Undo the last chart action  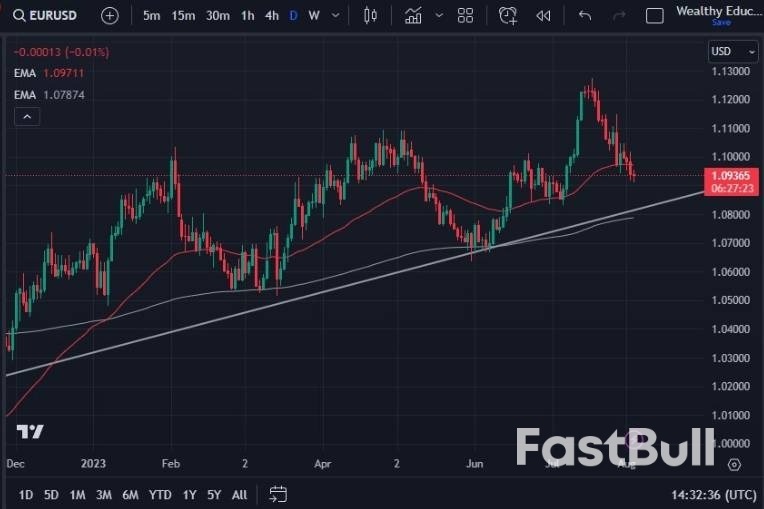pos(585,16)
